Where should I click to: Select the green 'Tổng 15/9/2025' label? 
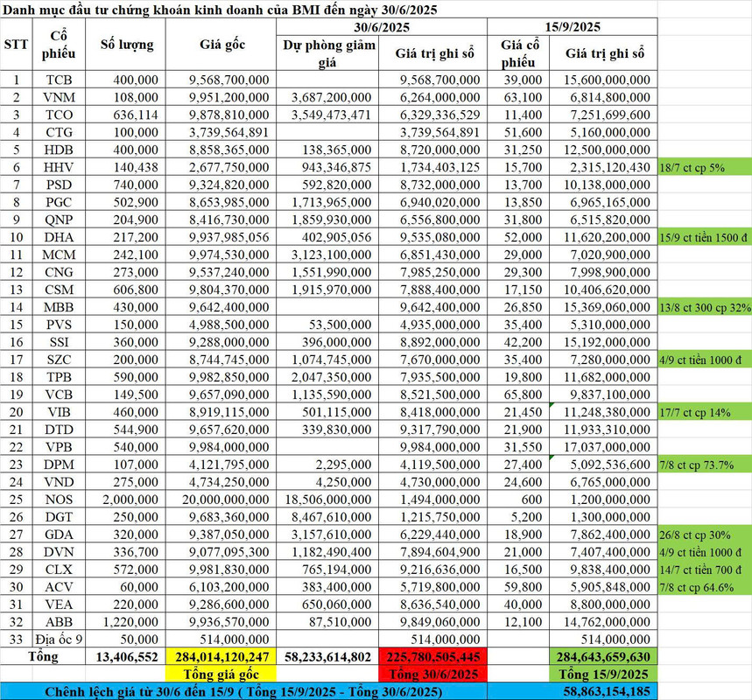pyautogui.click(x=603, y=674)
